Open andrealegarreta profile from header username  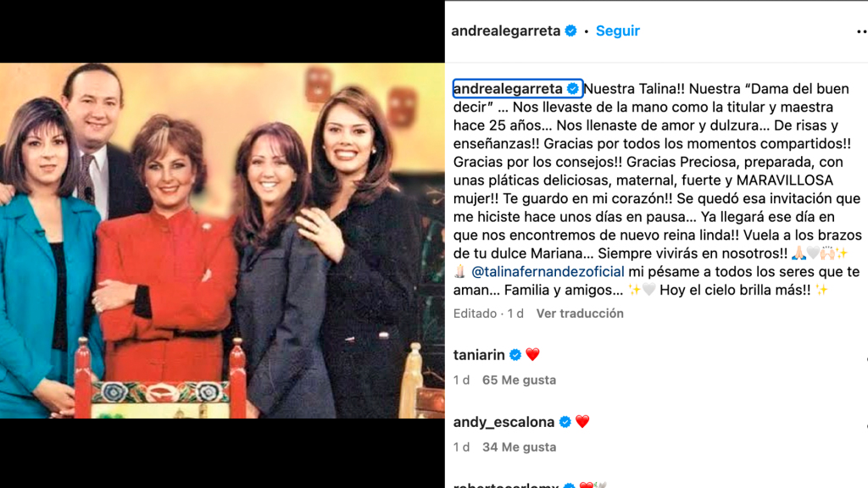click(506, 31)
